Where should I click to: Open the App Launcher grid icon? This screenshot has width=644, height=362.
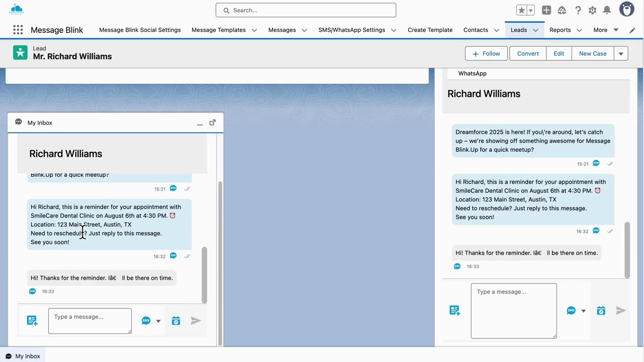pyautogui.click(x=18, y=30)
